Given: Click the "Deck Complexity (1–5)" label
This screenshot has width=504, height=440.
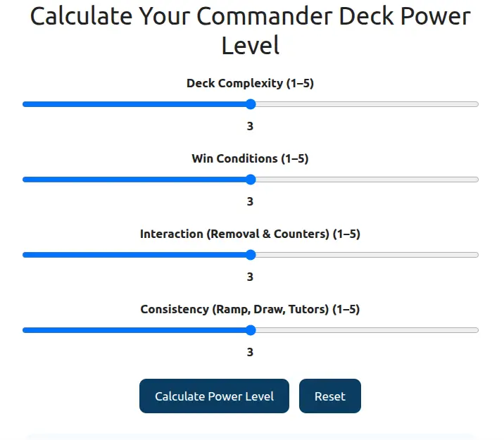Looking at the screenshot, I should pyautogui.click(x=250, y=83).
